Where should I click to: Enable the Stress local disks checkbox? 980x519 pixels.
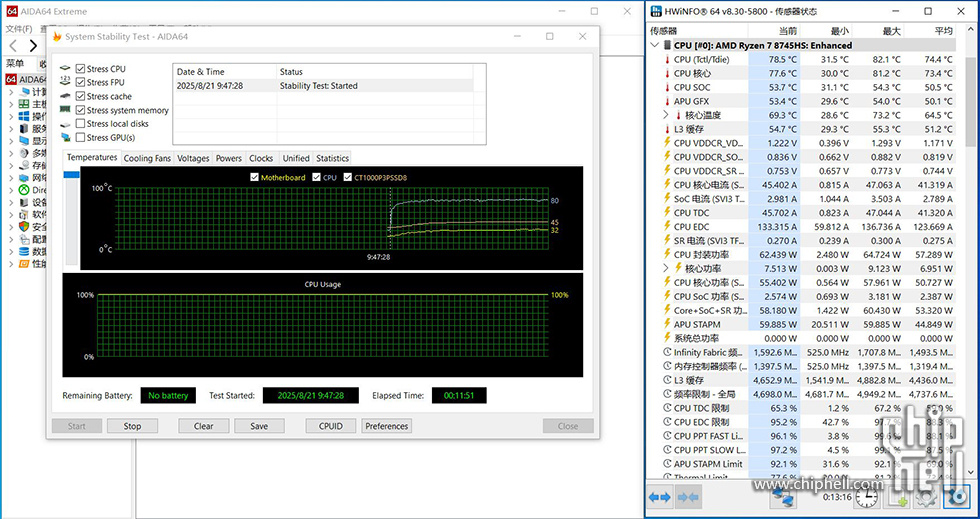(x=80, y=124)
